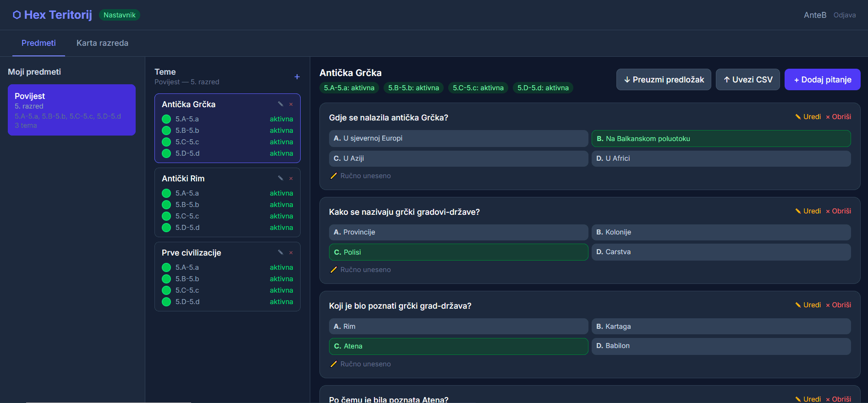Select answer U sjevernoj Europi
The image size is (868, 403).
458,138
